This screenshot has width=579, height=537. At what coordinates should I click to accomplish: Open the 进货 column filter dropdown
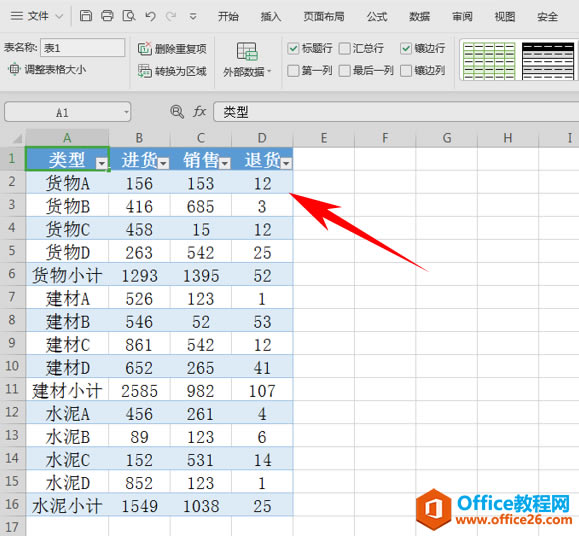point(163,163)
